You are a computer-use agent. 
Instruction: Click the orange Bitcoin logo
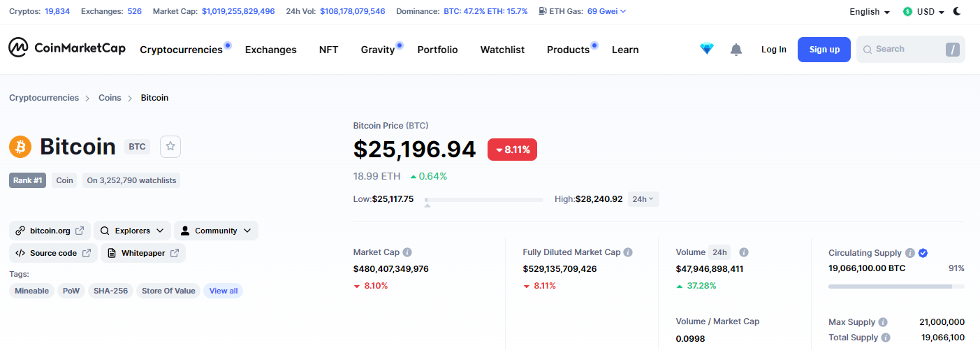[20, 147]
